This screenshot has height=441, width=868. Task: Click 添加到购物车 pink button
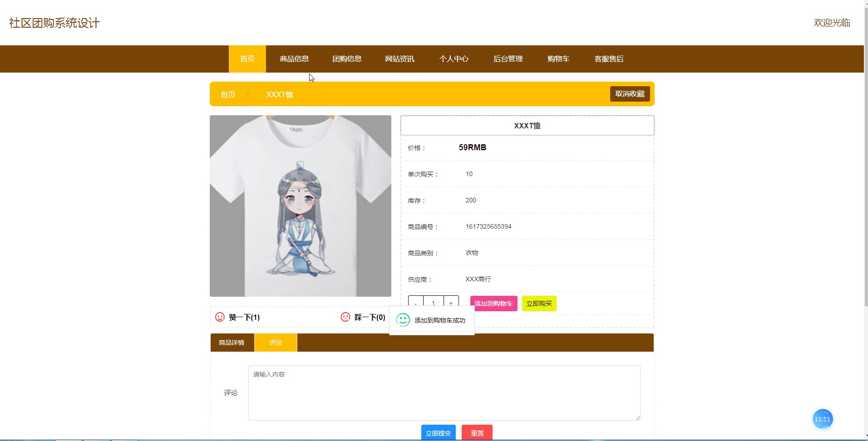(x=493, y=304)
